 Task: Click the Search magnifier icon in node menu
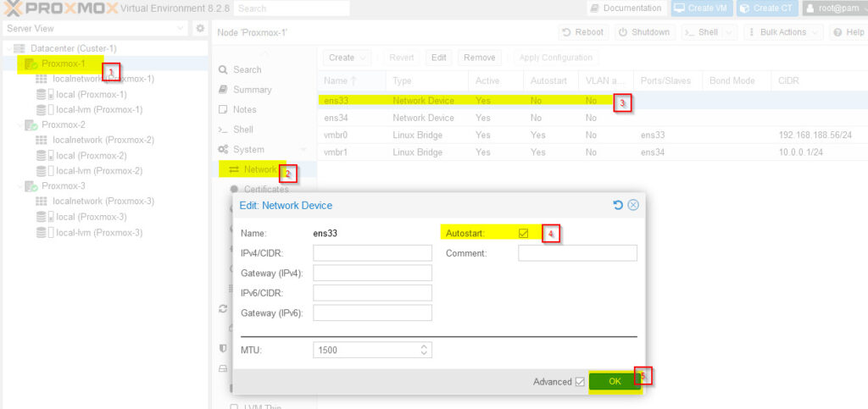coord(223,69)
